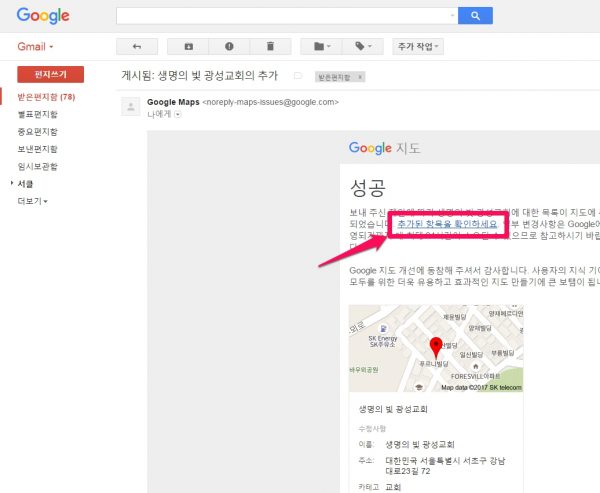The width and height of the screenshot is (600, 493).
Task: Click the Google 지도 logo in email
Action: coord(385,148)
